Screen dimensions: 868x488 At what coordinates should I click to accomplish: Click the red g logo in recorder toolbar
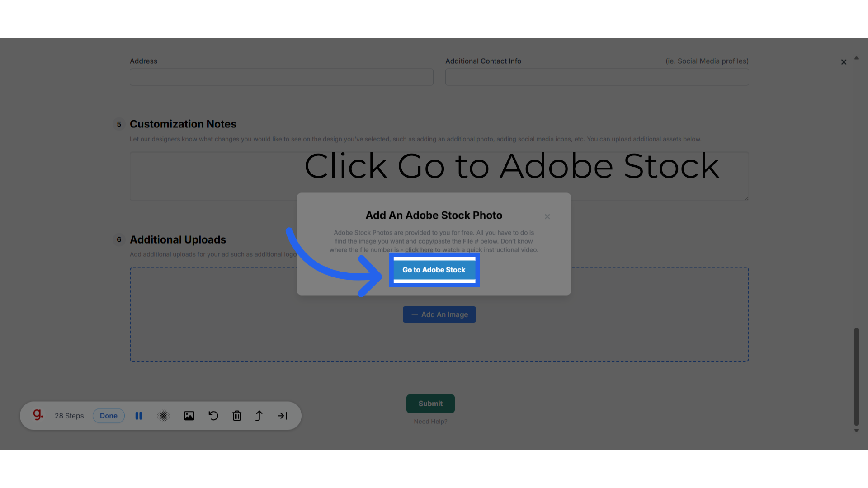click(x=38, y=414)
